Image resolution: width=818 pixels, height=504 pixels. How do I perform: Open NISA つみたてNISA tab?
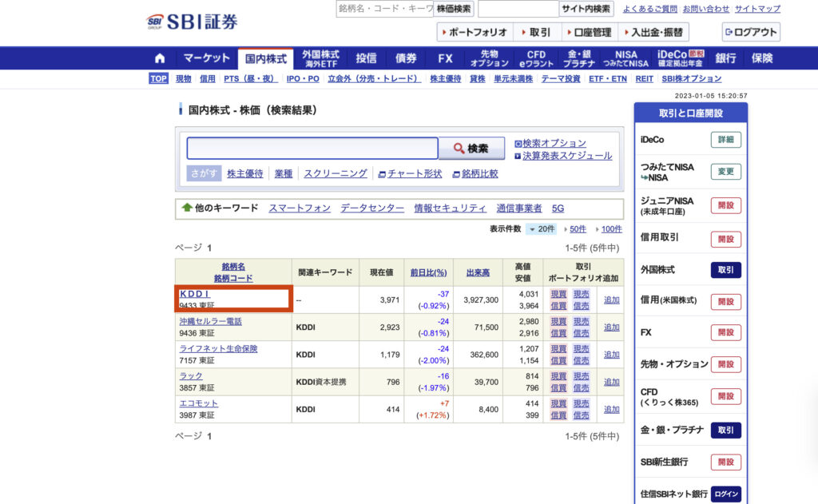[x=626, y=58]
